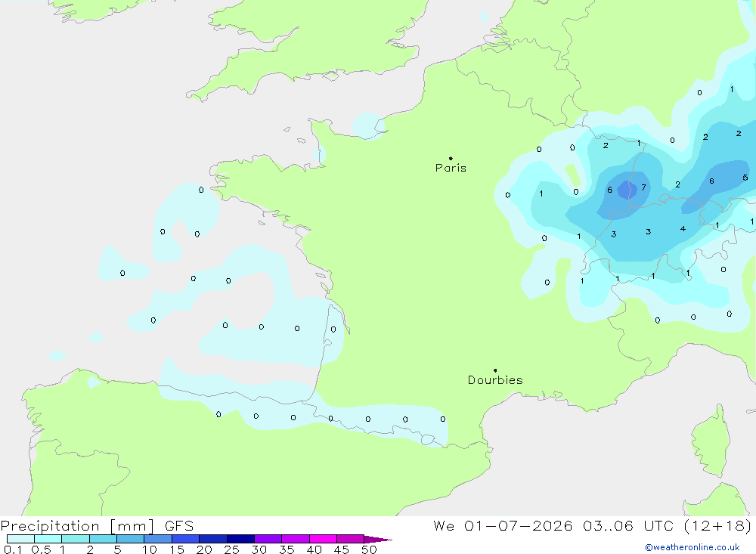Click the Dourbies city label
The height and width of the screenshot is (554, 756).
click(x=495, y=380)
